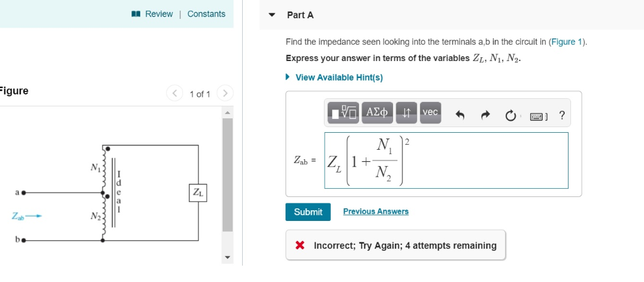Select the vec vector button

click(430, 113)
